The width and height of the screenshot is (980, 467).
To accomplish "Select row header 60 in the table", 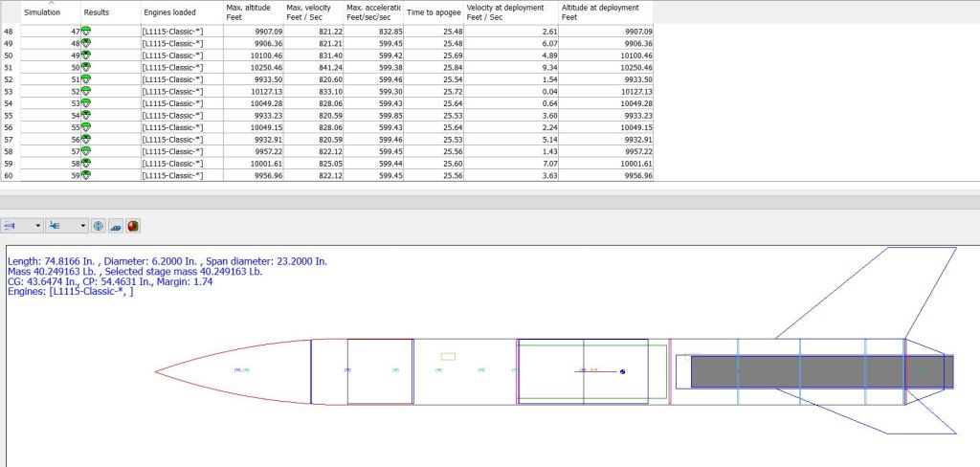I will [x=10, y=176].
